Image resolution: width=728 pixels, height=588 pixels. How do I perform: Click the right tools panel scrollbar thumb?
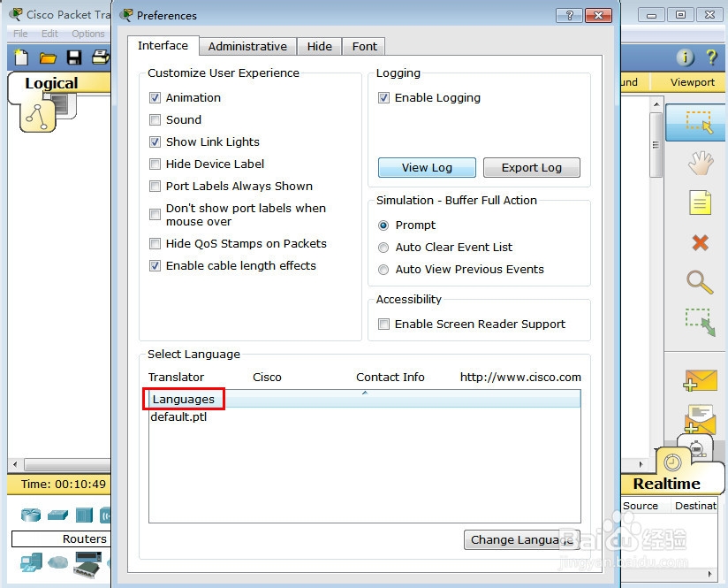pos(656,144)
